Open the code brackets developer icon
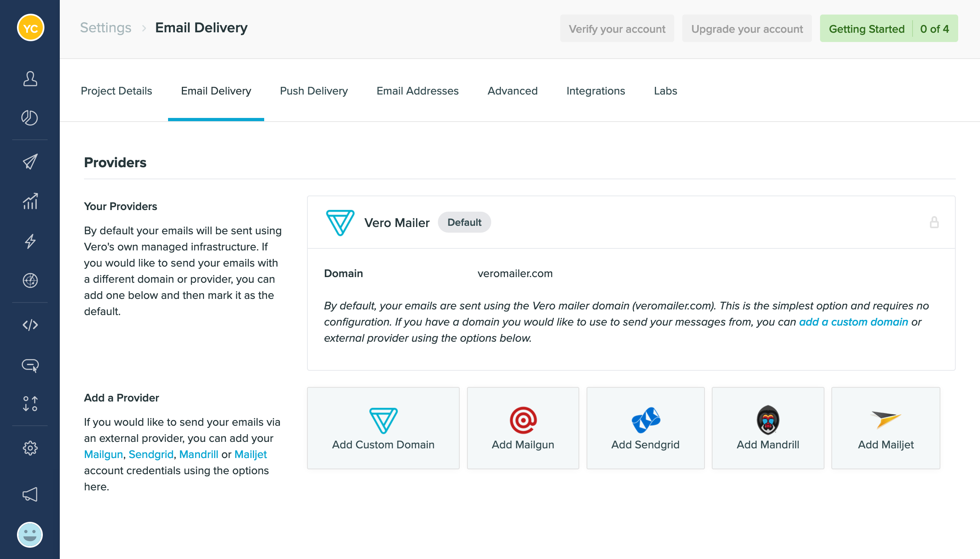Image resolution: width=980 pixels, height=559 pixels. pos(30,325)
